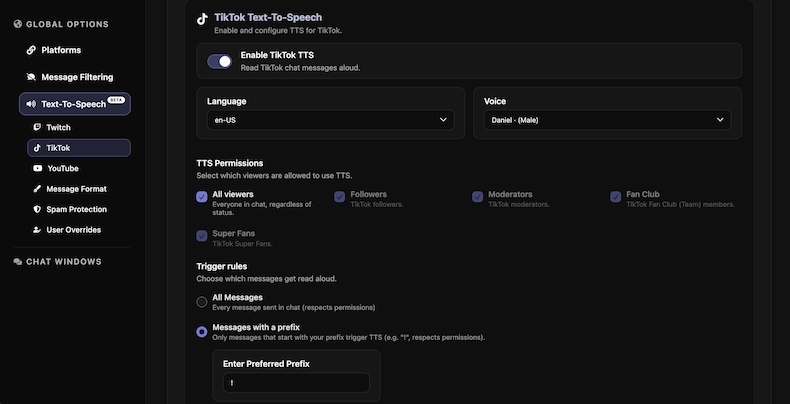The height and width of the screenshot is (404, 790).
Task: Click the TikTok Text-To-Speech heading
Action: click(268, 18)
